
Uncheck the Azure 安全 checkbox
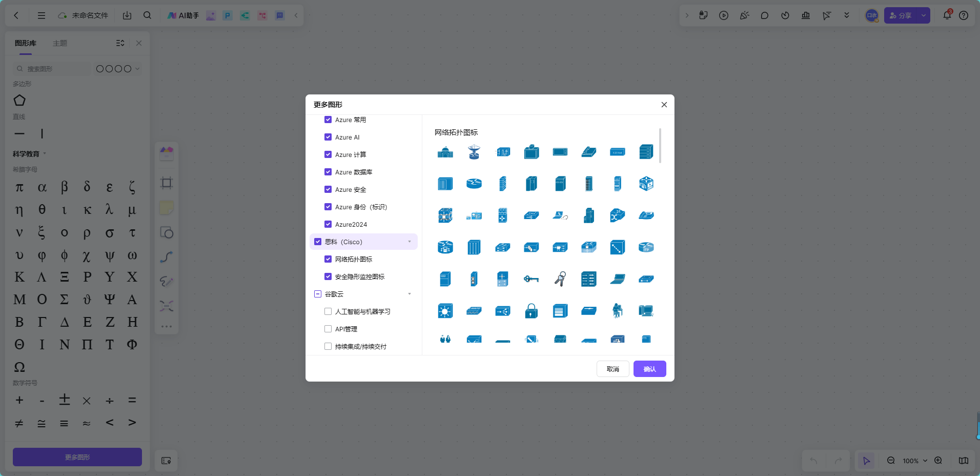coord(328,189)
